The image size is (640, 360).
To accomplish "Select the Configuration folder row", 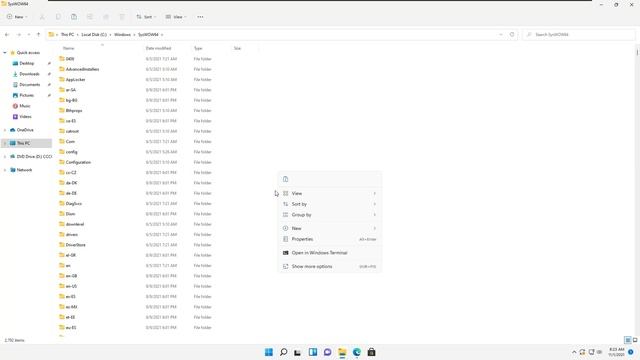I will coord(135,162).
